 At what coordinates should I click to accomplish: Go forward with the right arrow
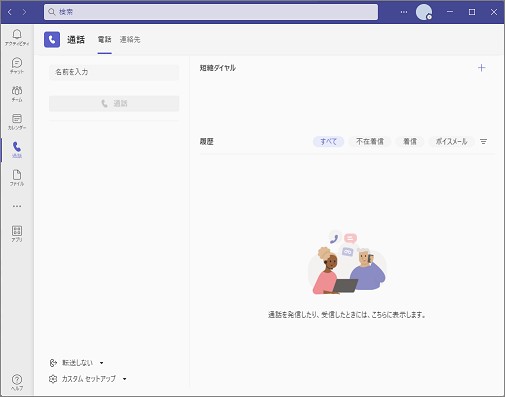(24, 12)
